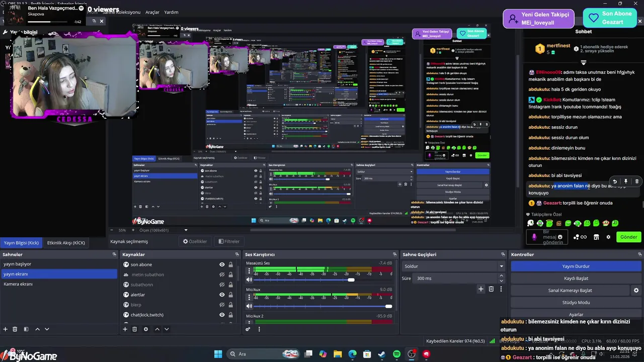
Task: Delete the highlighted abdukutu chat message
Action: pyautogui.click(x=636, y=182)
